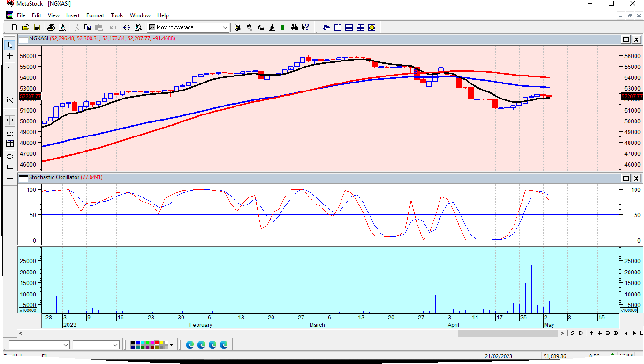
Task: Click the scrollbar left arrow under the chart
Action: (x=21, y=333)
